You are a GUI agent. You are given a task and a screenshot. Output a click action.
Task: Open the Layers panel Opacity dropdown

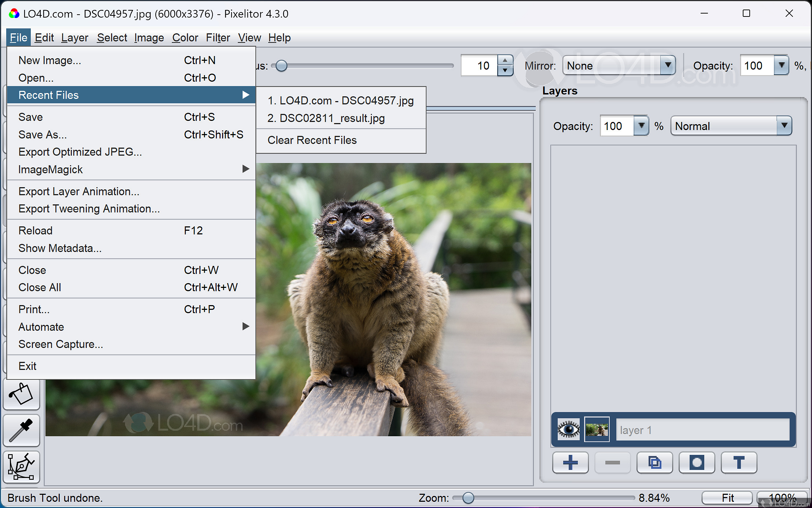click(641, 126)
